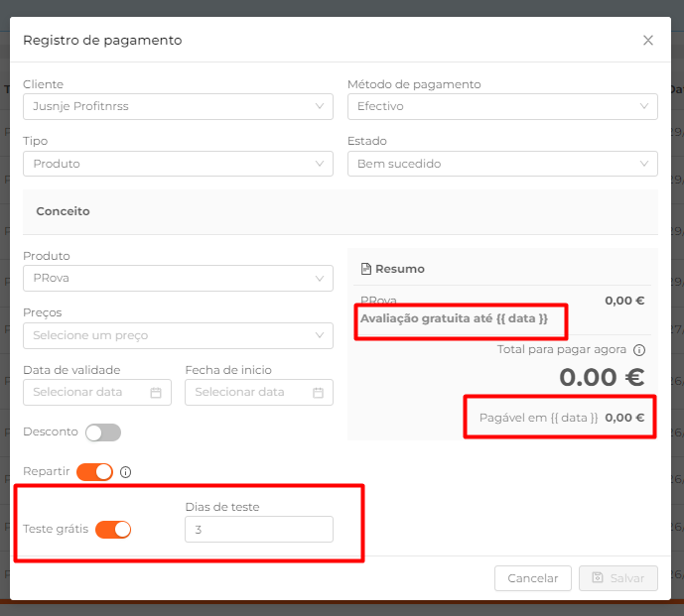Open the Produto dropdown showing PRova

[178, 278]
